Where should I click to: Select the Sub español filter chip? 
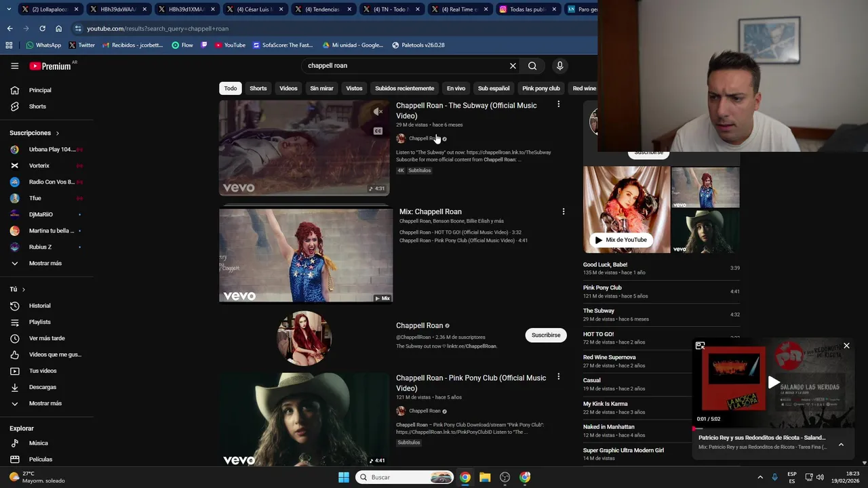point(494,88)
